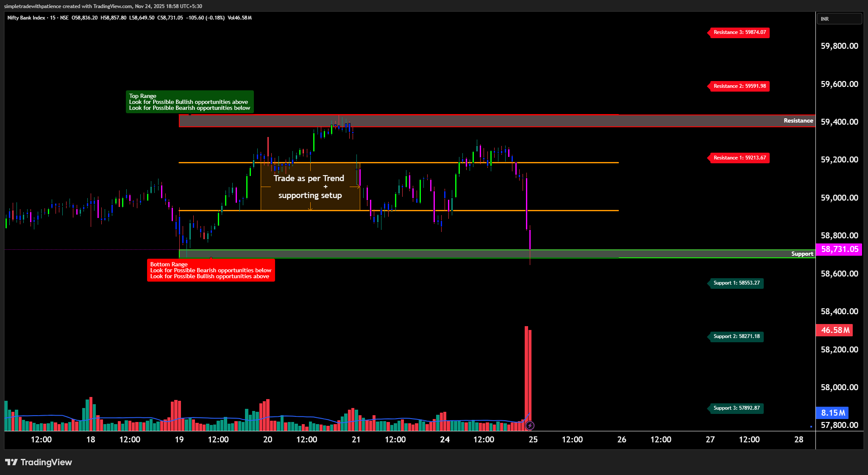Click the purple lightning bolt event icon

point(529,425)
